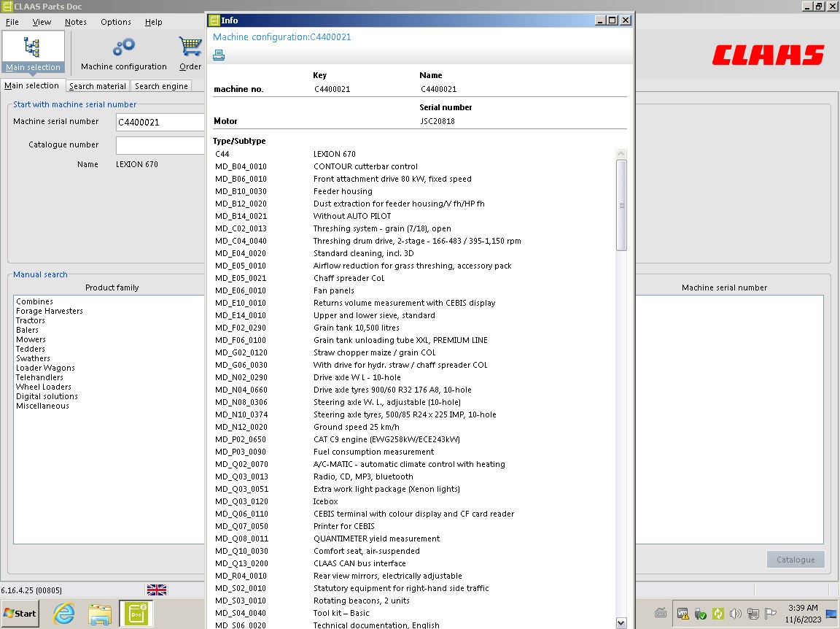Click the Catalogue number input field
The width and height of the screenshot is (840, 629).
tap(160, 145)
